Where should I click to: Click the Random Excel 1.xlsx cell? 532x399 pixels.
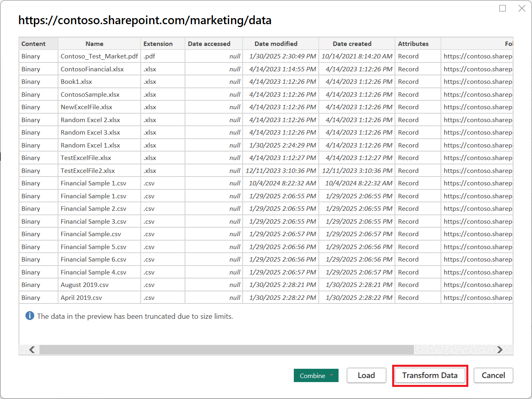(100, 145)
